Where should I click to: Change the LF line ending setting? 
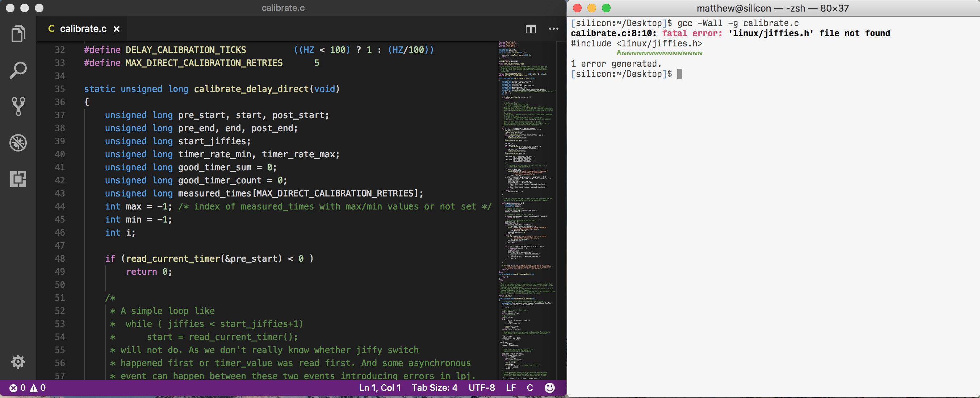coord(511,388)
